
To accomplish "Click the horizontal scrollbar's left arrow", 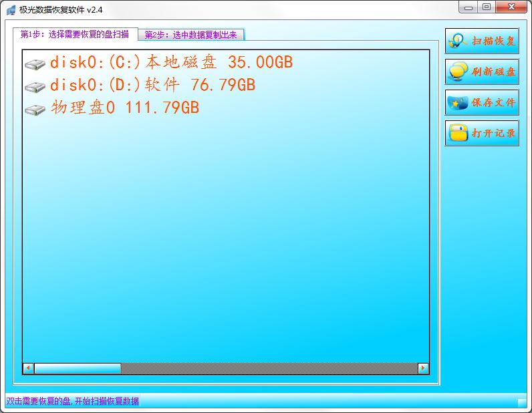I will [28, 368].
